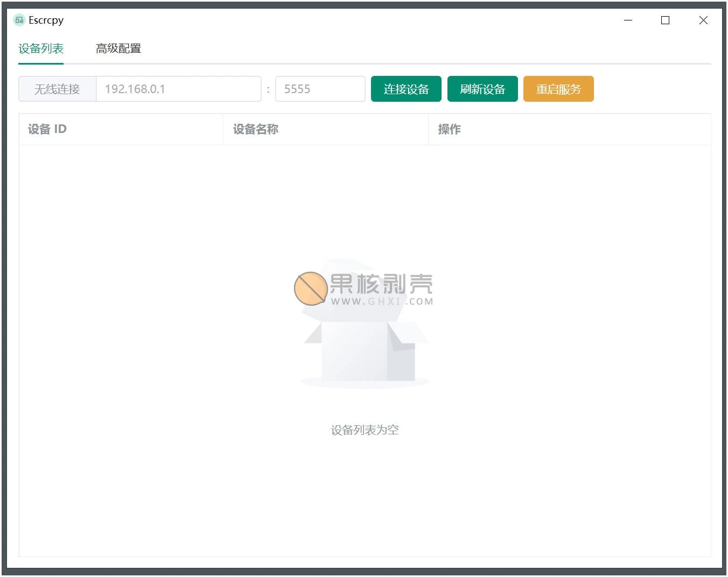Open the 无线连接 connection type selector
Image resolution: width=728 pixels, height=577 pixels.
57,89
